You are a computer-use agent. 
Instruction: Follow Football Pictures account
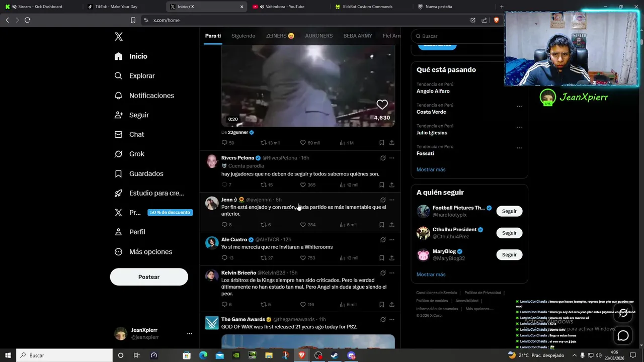coord(509,211)
